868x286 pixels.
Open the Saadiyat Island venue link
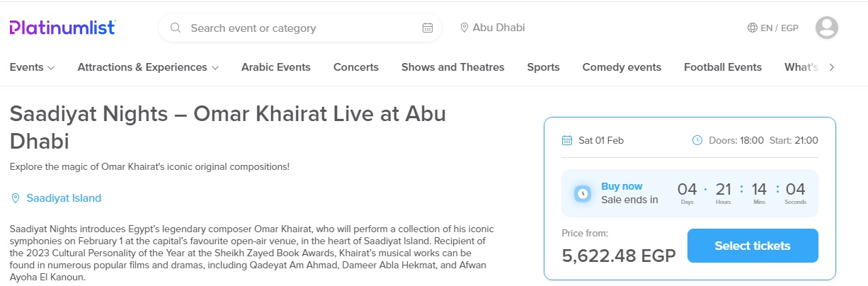[64, 198]
